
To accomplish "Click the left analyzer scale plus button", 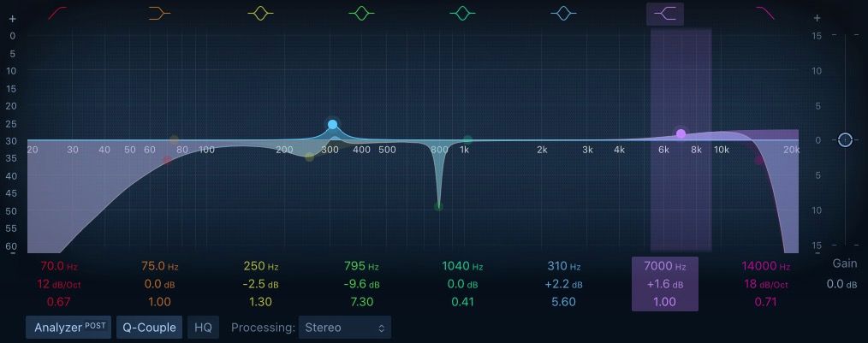I will click(x=12, y=18).
